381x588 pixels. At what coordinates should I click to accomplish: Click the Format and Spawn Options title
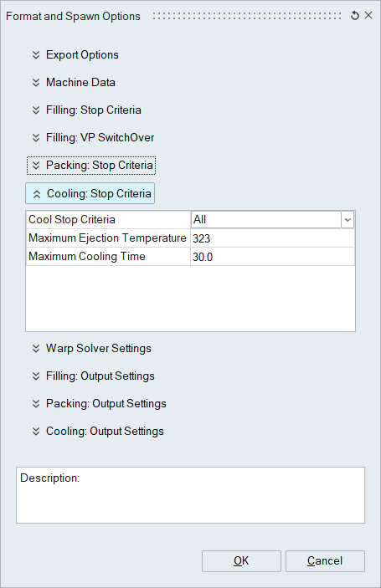point(73,17)
